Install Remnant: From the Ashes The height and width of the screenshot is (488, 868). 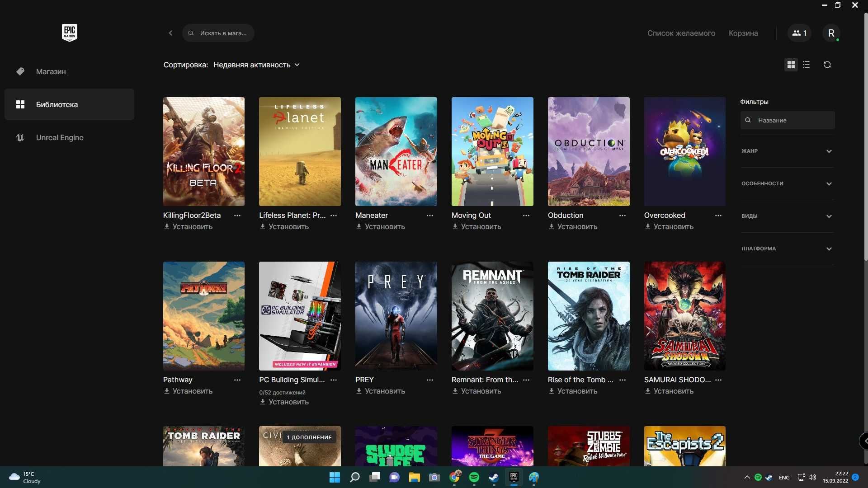point(476,391)
